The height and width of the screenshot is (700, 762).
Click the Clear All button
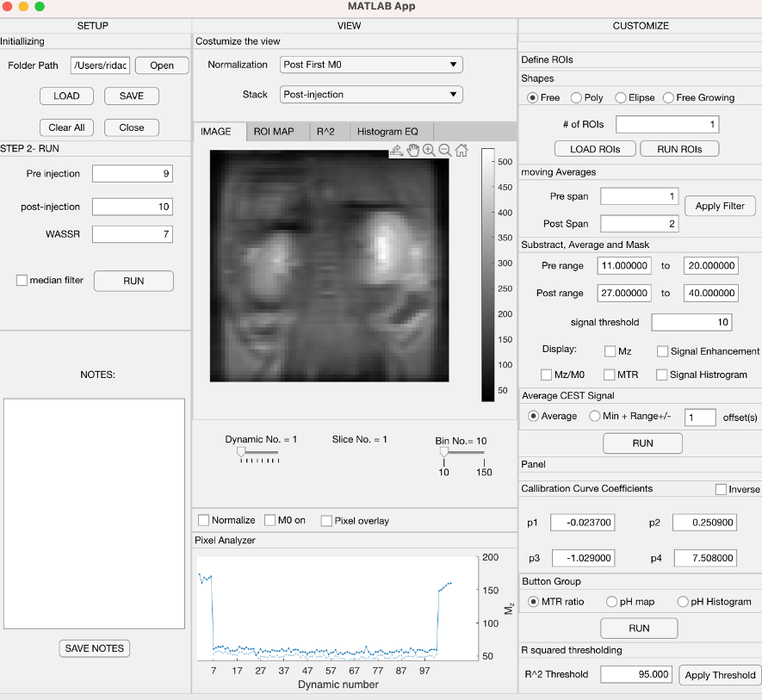66,127
